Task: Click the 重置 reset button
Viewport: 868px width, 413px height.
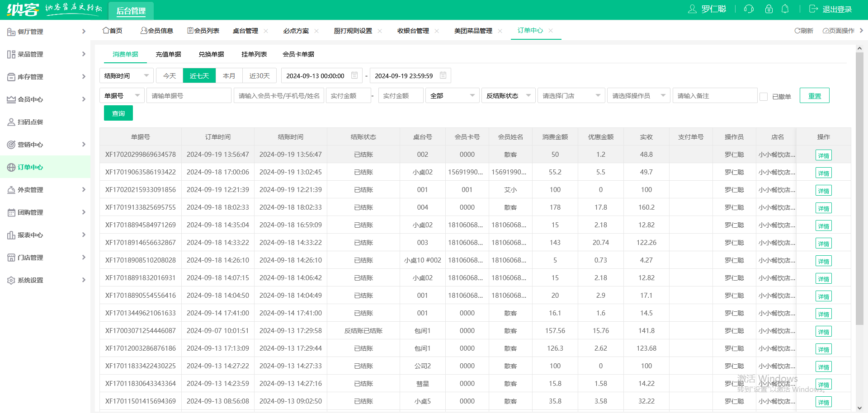Action: pyautogui.click(x=814, y=96)
